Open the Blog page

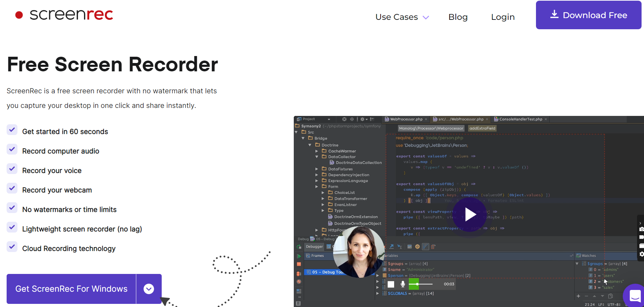click(458, 17)
